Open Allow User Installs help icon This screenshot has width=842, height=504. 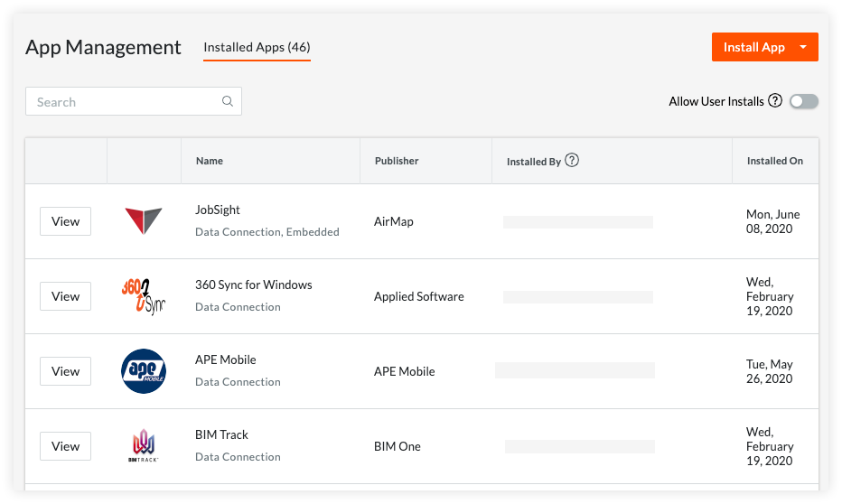point(775,100)
